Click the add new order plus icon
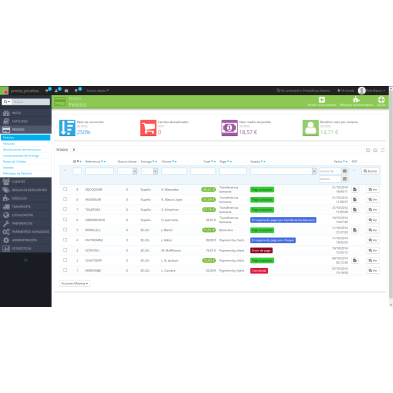 [x=322, y=100]
